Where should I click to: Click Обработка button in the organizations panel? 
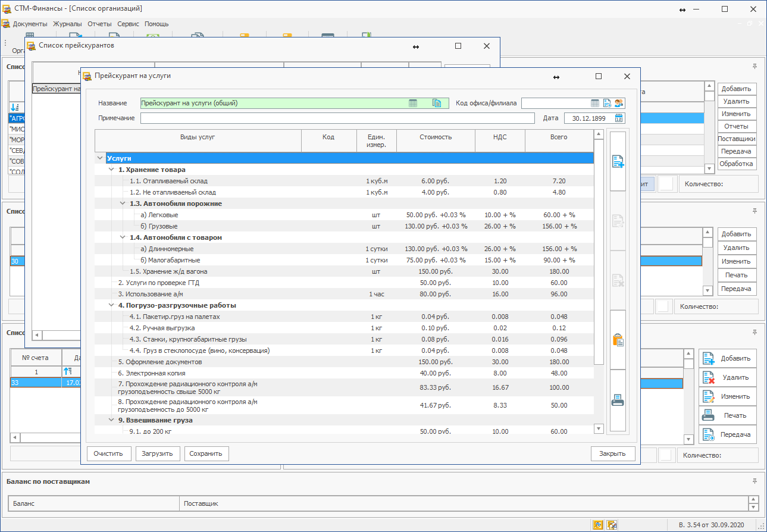(737, 164)
